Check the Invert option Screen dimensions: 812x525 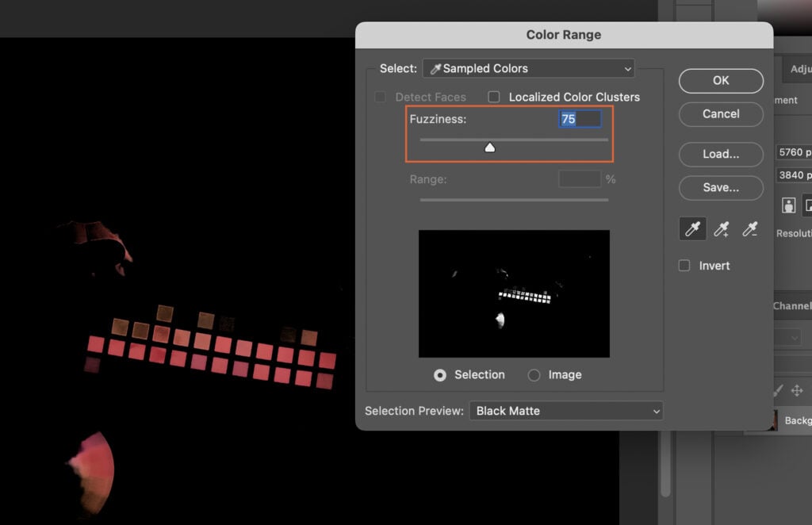point(684,265)
